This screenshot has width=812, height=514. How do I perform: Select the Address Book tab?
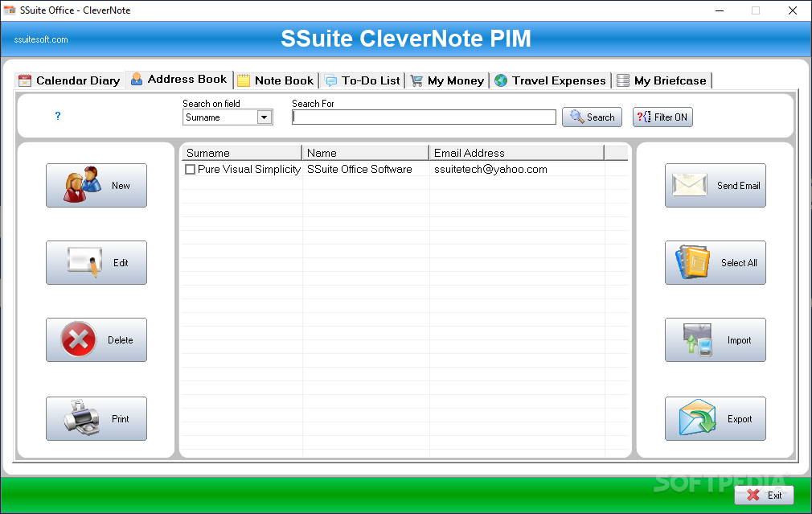pyautogui.click(x=179, y=80)
